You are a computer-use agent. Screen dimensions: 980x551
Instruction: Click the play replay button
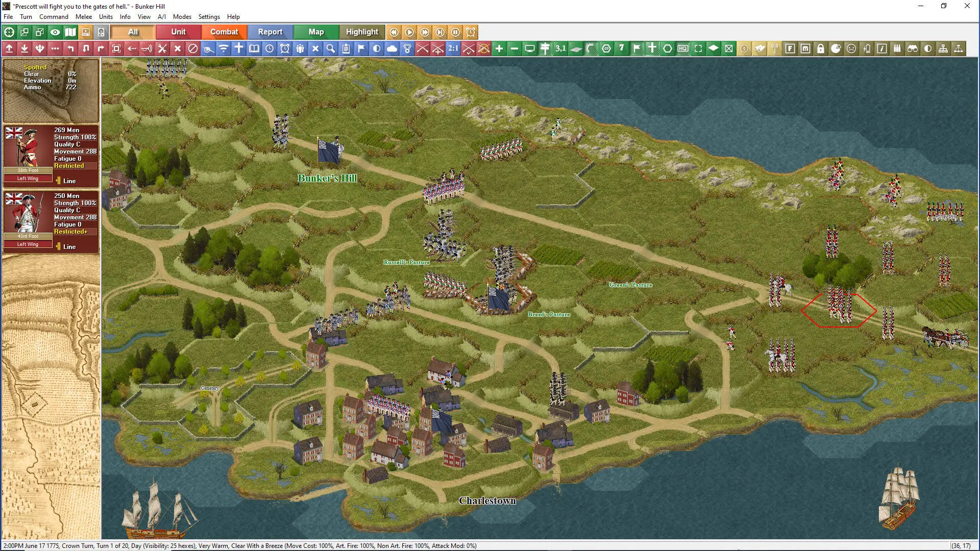click(409, 32)
